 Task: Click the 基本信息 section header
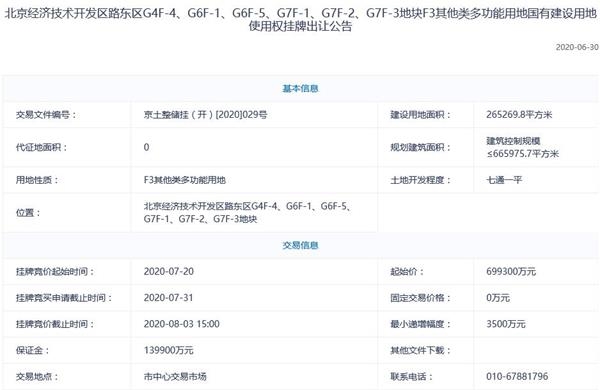(x=300, y=88)
